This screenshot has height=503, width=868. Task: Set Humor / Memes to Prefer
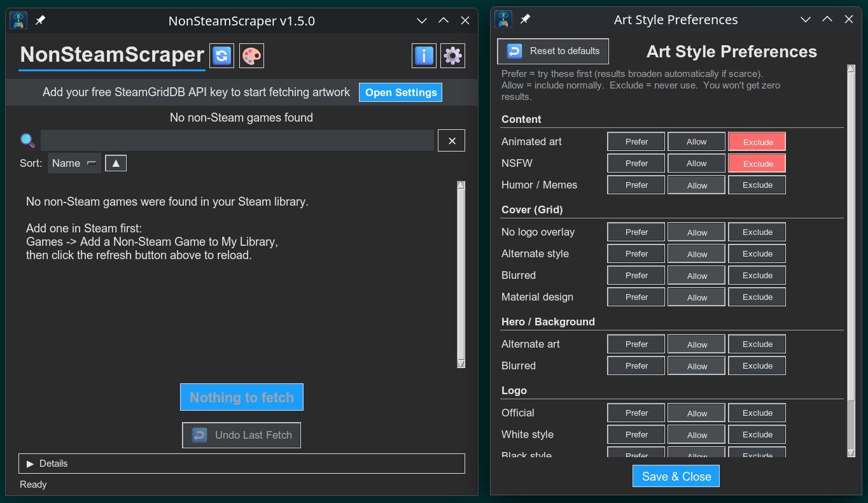pyautogui.click(x=636, y=185)
